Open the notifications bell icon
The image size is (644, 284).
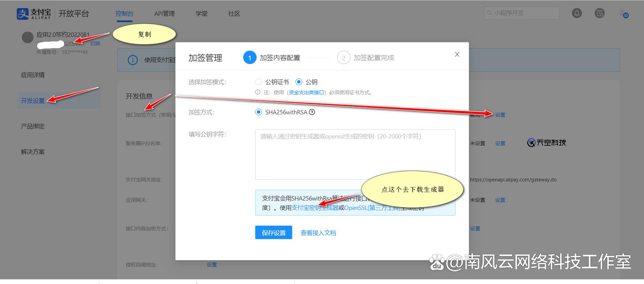[577, 13]
